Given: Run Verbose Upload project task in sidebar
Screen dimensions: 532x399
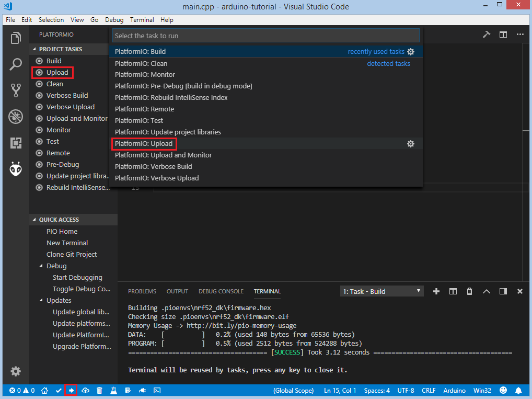Looking at the screenshot, I should [70, 107].
